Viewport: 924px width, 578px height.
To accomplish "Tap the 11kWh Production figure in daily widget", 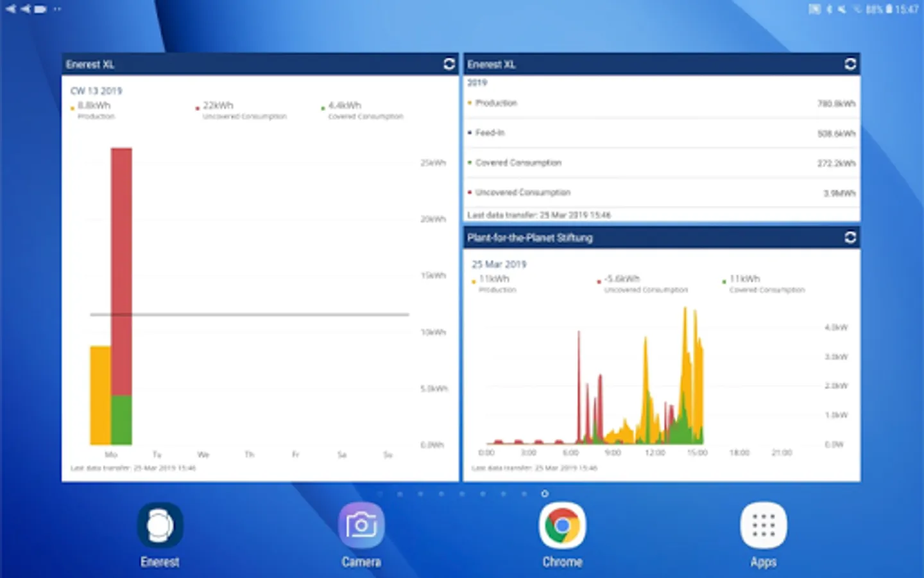I will click(494, 279).
